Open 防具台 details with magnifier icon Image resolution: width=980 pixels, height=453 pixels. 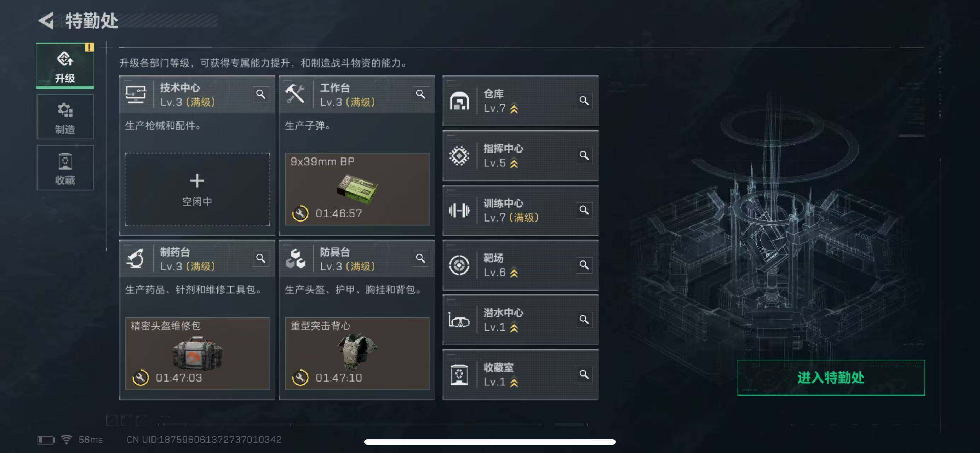pyautogui.click(x=420, y=258)
